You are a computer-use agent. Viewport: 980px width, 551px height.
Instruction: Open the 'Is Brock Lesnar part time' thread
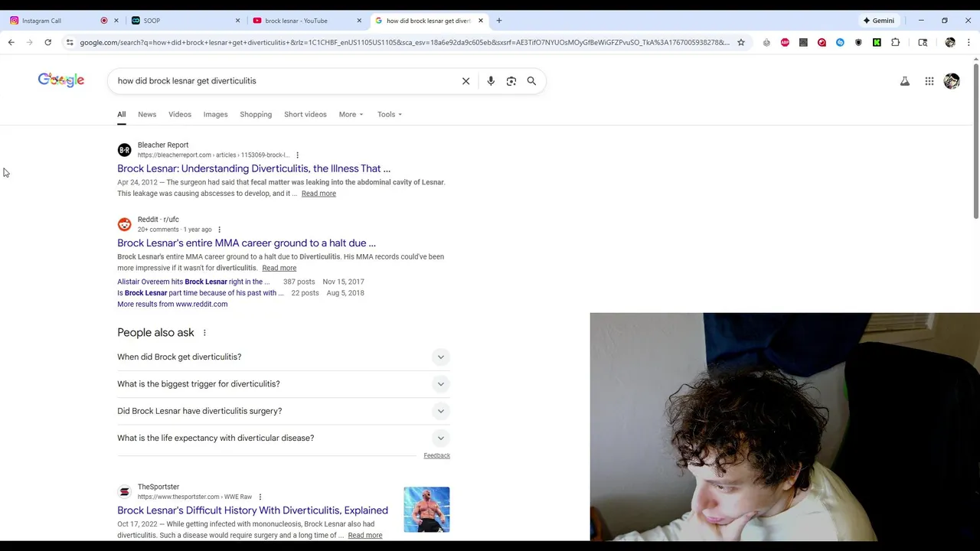pos(200,293)
